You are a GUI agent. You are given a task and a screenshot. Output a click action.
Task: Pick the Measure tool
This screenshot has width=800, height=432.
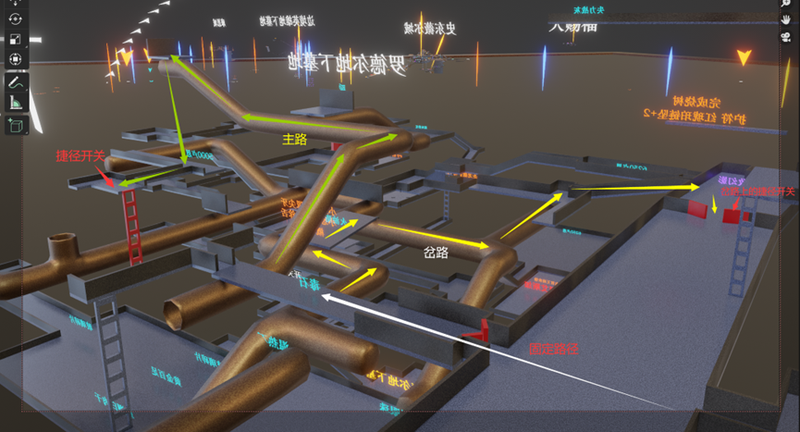coord(15,103)
